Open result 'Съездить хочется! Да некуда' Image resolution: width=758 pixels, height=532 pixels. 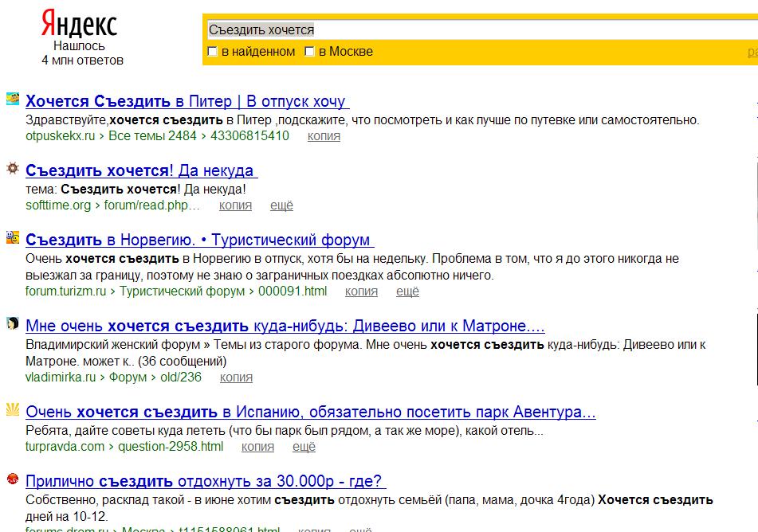click(x=141, y=170)
